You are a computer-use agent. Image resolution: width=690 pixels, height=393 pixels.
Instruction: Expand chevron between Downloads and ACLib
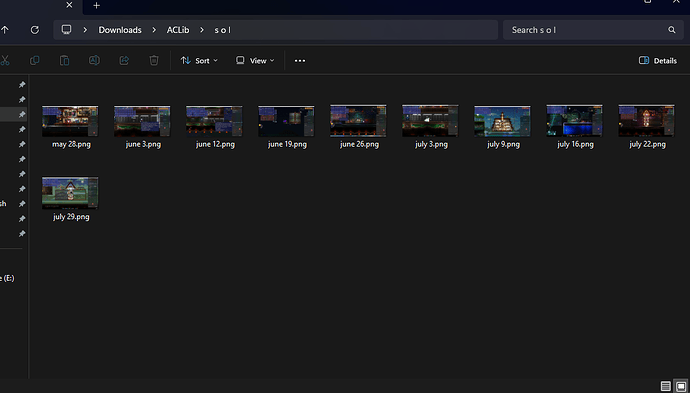(154, 30)
